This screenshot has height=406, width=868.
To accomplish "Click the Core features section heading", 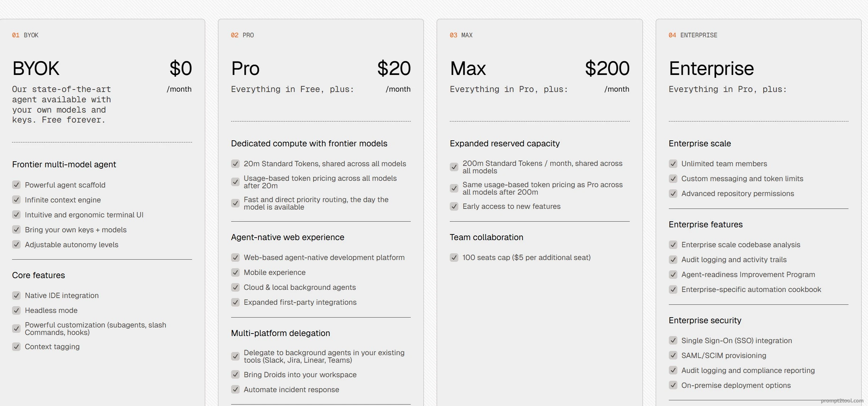I will pos(38,275).
